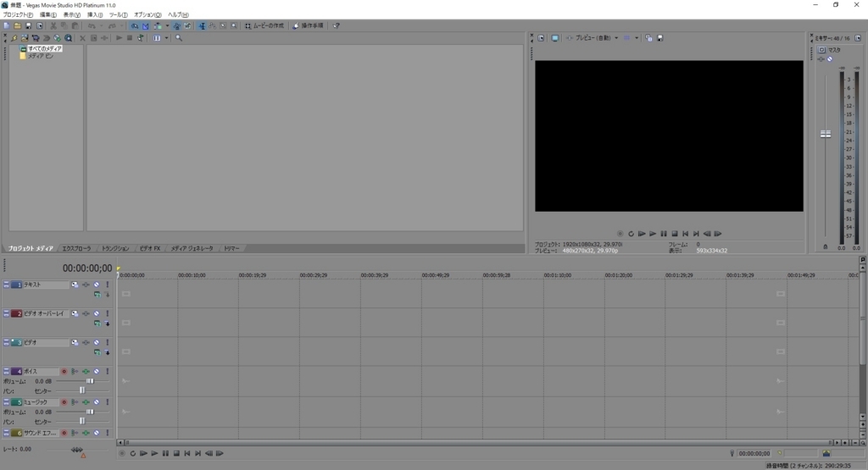
Task: Arm ミュージック track for recording
Action: pyautogui.click(x=64, y=402)
